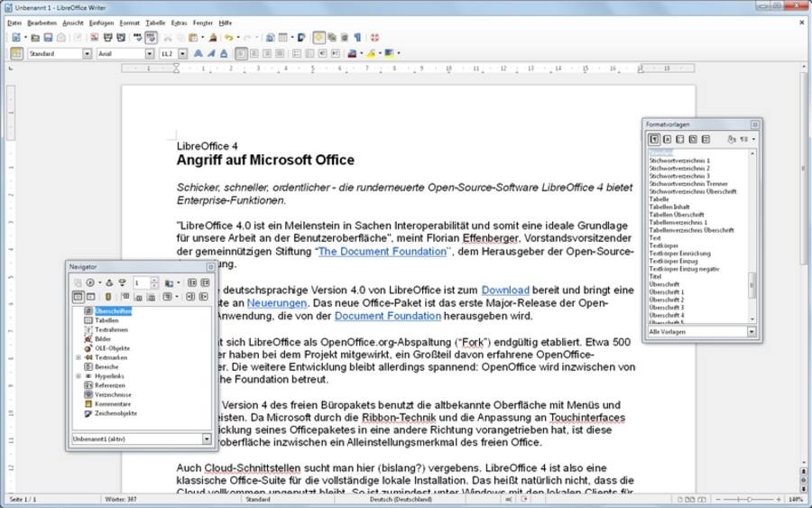Click the font color button
Screen dimensions: 812x508
[x=352, y=53]
